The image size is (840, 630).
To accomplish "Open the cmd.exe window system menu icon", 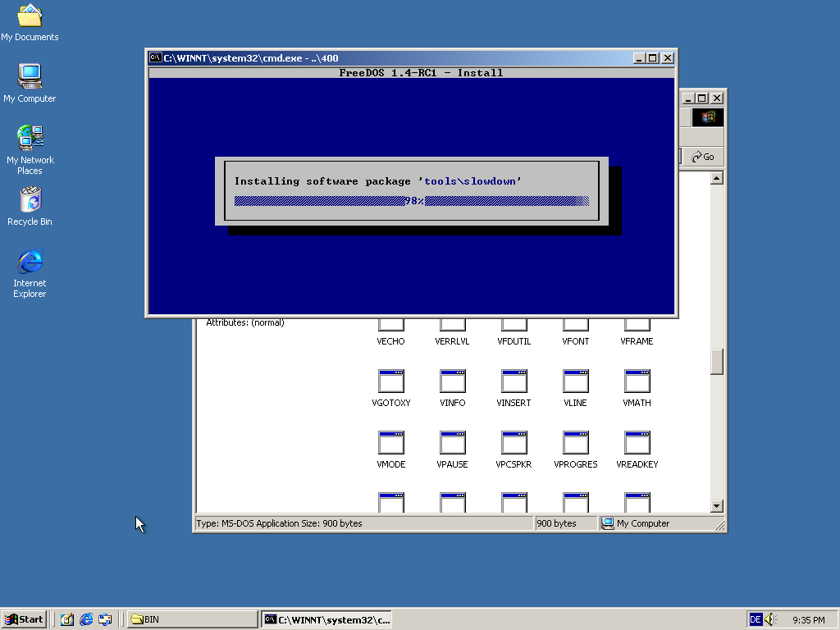I will (x=155, y=57).
